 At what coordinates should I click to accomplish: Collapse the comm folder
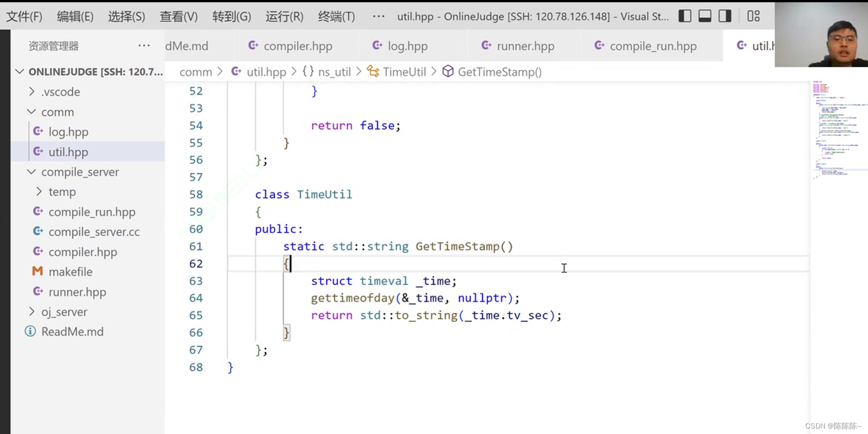(31, 112)
